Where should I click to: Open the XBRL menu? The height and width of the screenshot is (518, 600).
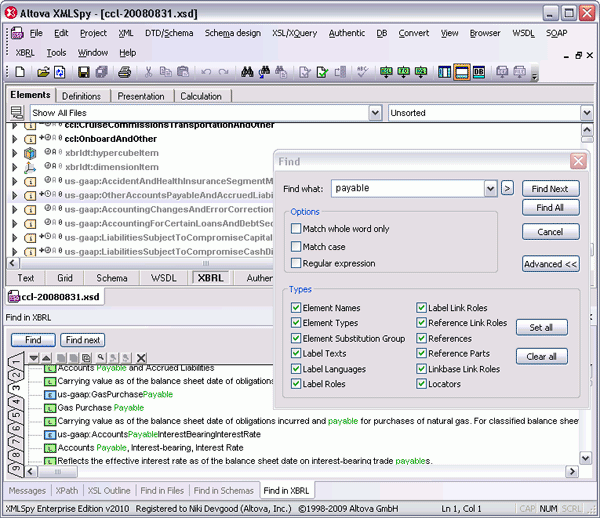[x=25, y=53]
